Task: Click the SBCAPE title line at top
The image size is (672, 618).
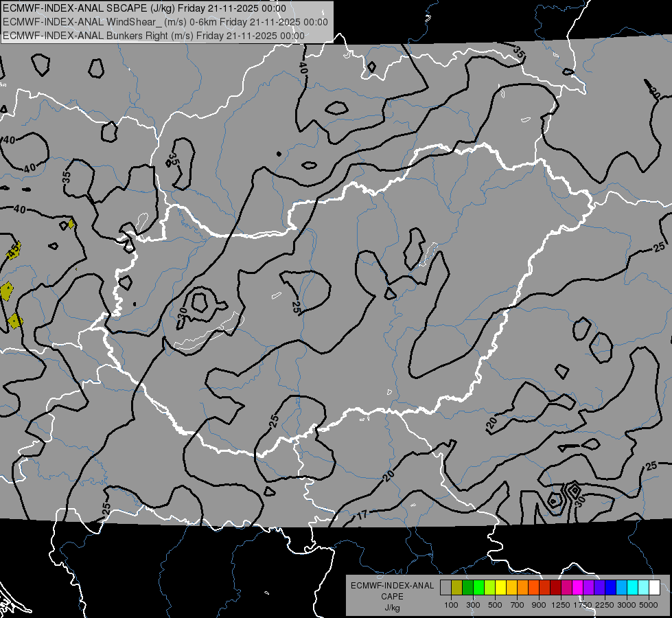Action: tap(144, 8)
